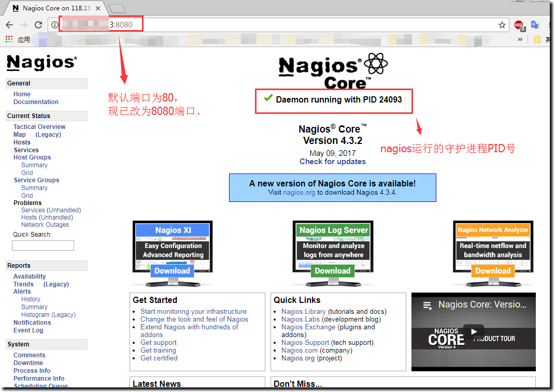555x392 pixels.
Task: Open the Service Groups link
Action: pos(36,180)
